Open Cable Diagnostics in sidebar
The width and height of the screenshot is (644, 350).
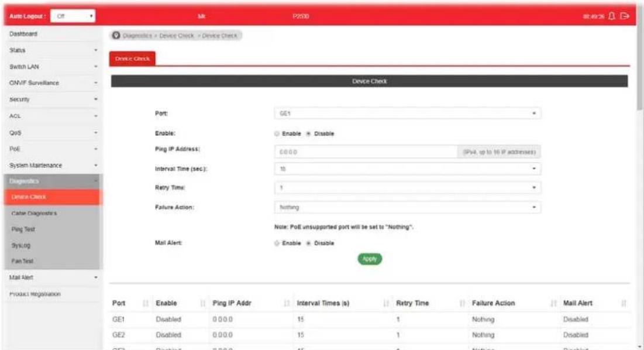(x=53, y=213)
